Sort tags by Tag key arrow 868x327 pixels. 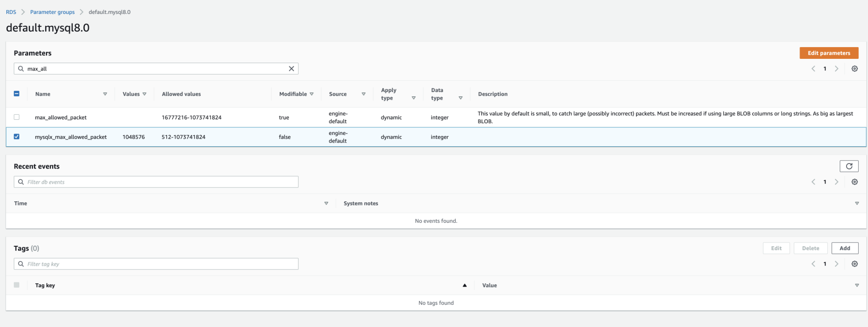[x=465, y=285]
